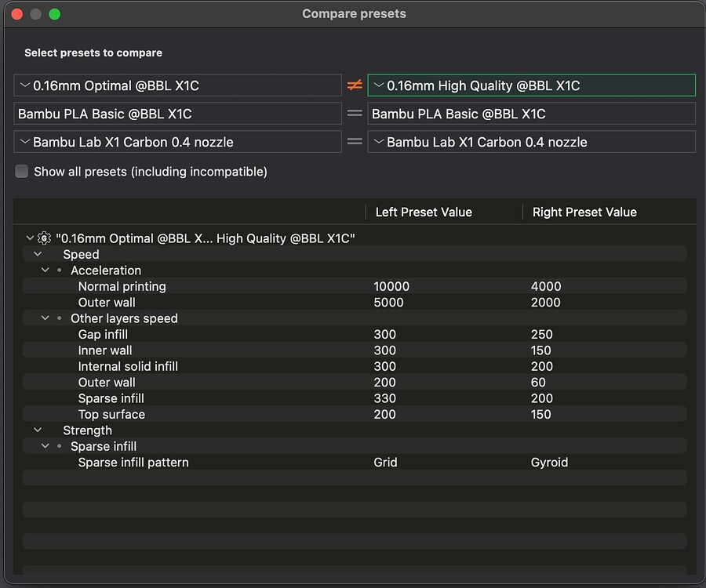Viewport: 706px width, 588px height.
Task: Click the equals icon between the X1 Carbon nozzle dropdowns
Action: click(x=355, y=142)
